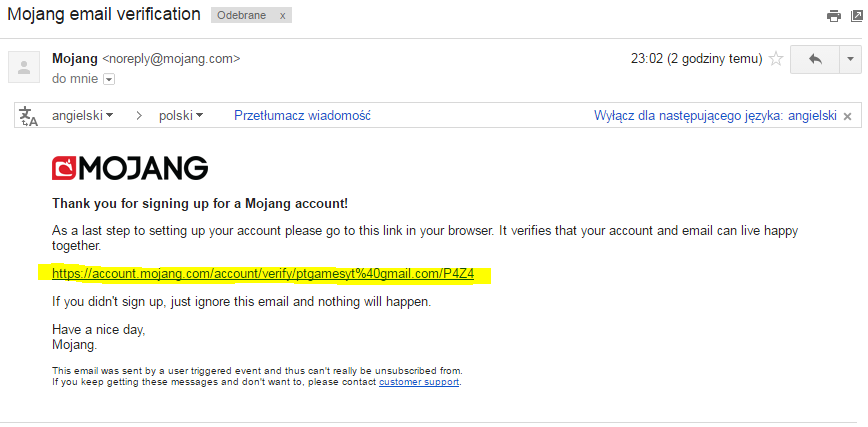868x427 pixels.
Task: Reply to the Mojang email
Action: [815, 59]
